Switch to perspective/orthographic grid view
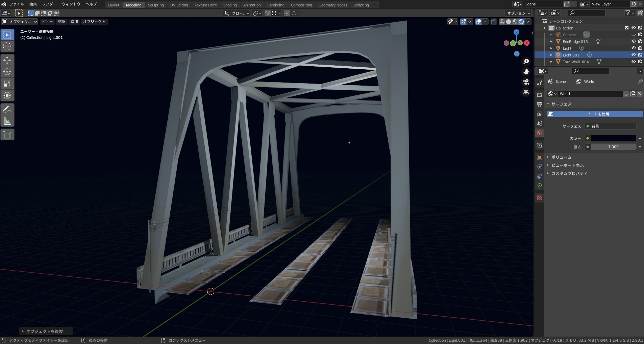The image size is (644, 344). pos(526,92)
